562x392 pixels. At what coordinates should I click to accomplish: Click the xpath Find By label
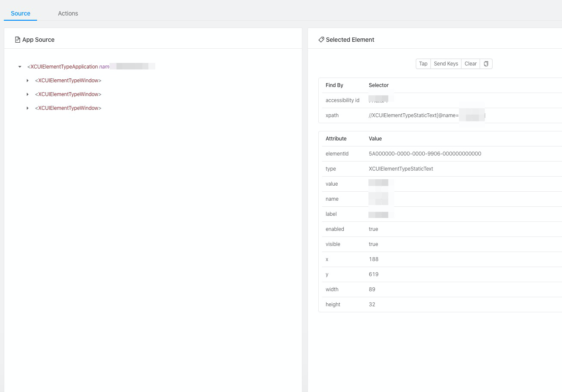point(332,115)
